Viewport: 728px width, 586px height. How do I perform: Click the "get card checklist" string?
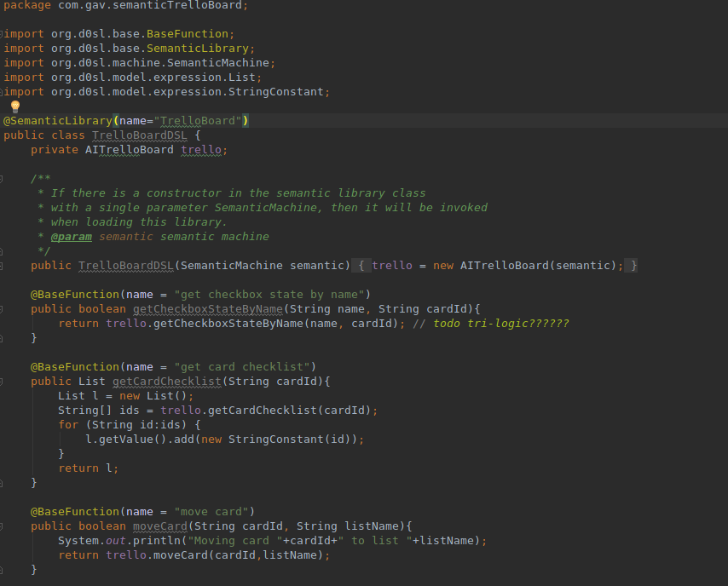(x=242, y=367)
